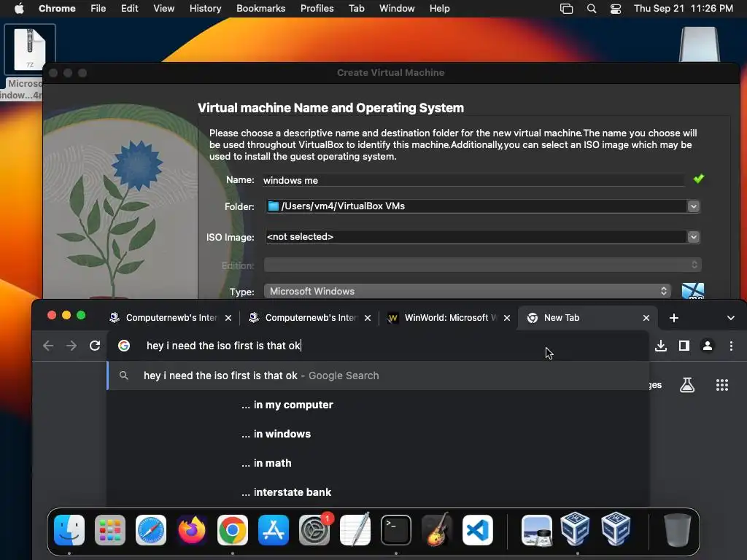Open Finder from the dock
747x560 pixels.
coord(69,530)
